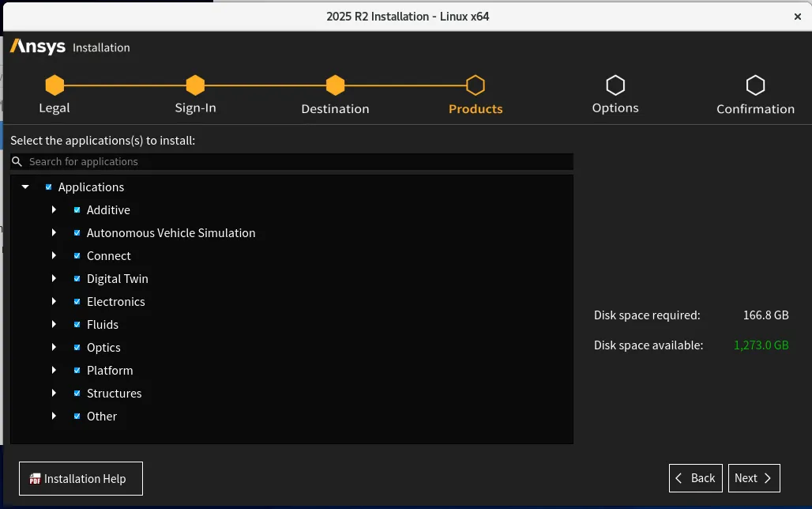
Task: Click the Legal step hexagon icon
Action: (x=55, y=85)
